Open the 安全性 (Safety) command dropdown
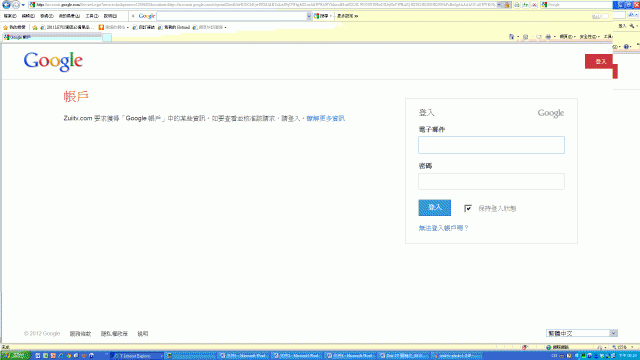The image size is (640, 360). [x=589, y=37]
